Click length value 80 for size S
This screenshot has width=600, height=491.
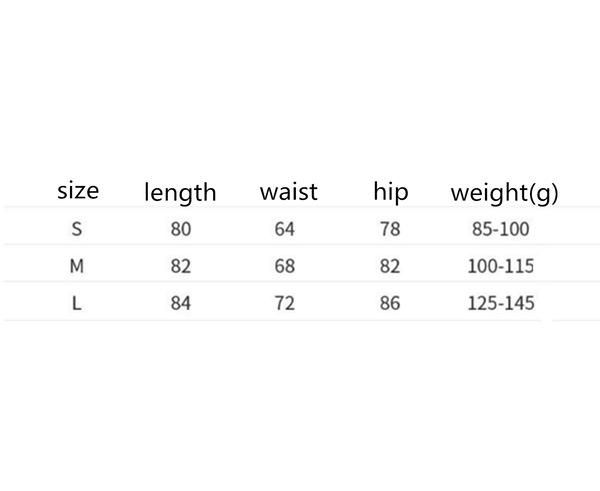(x=181, y=229)
